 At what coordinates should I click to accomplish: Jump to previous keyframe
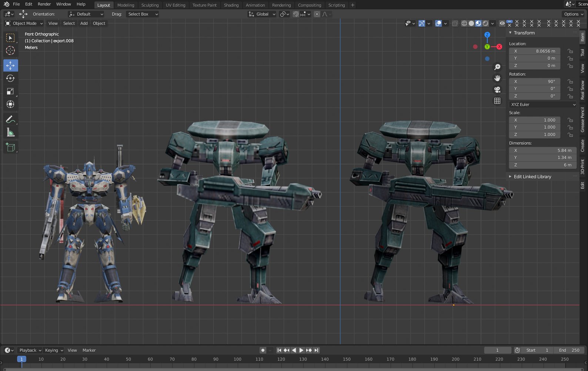pyautogui.click(x=287, y=350)
